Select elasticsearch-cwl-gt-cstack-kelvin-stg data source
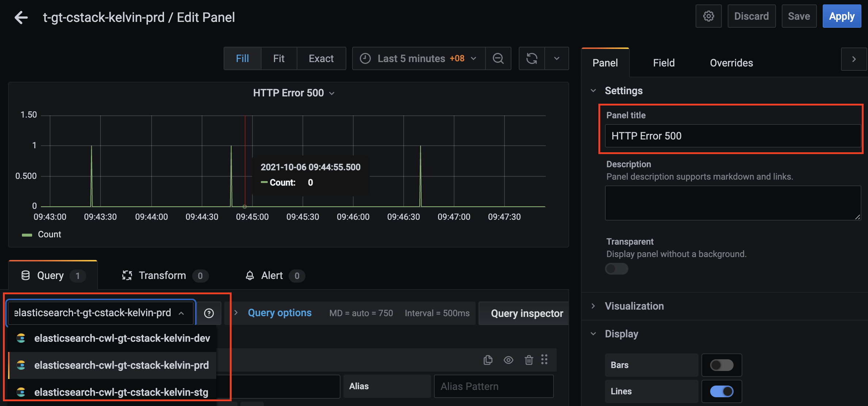 click(x=113, y=392)
